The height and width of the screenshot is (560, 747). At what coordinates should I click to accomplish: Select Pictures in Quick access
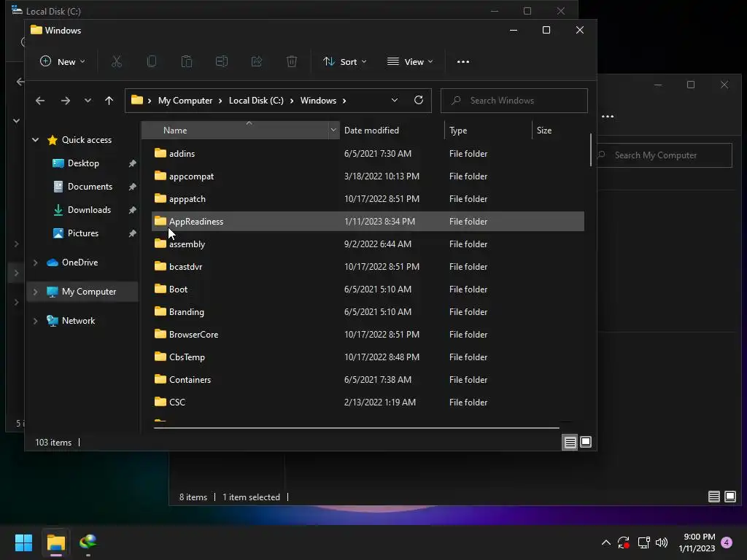tap(84, 233)
